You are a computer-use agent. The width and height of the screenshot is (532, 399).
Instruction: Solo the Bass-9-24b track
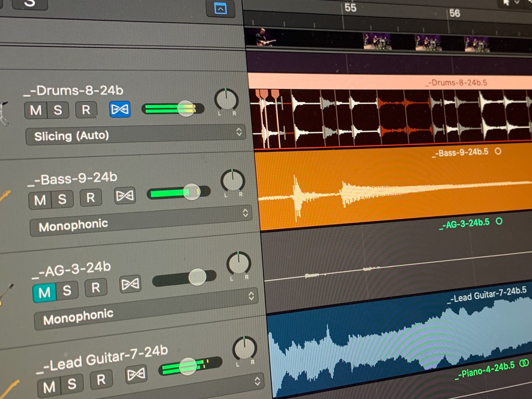click(x=62, y=199)
